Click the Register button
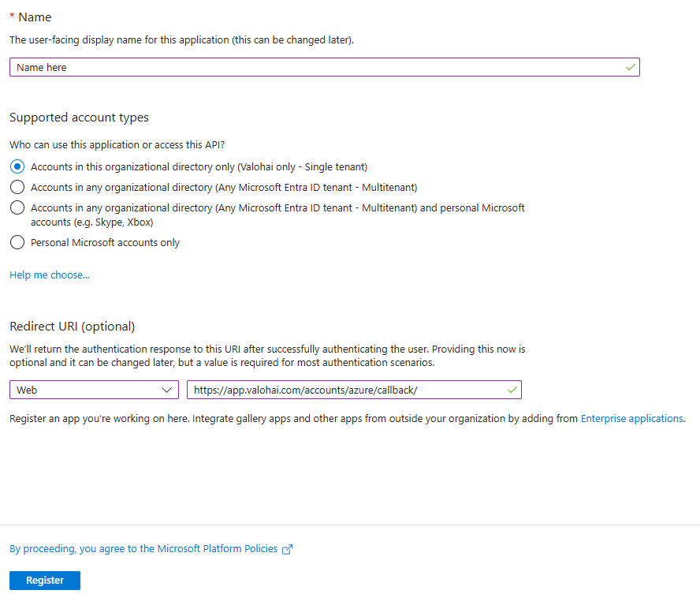The image size is (700, 594). tap(45, 580)
